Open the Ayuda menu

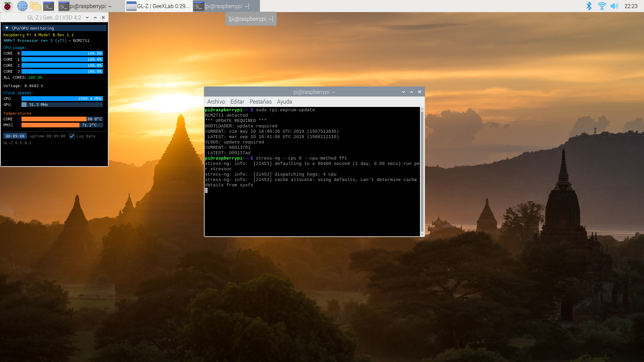point(284,102)
